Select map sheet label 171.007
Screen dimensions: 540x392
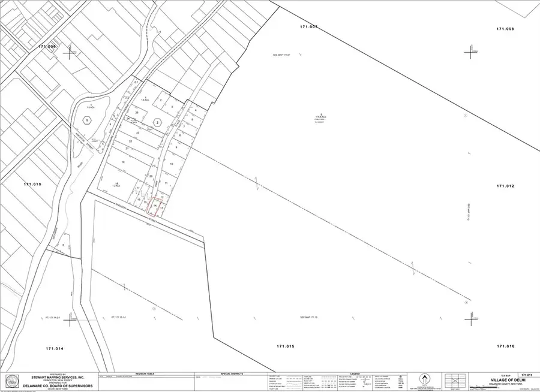pos(308,27)
